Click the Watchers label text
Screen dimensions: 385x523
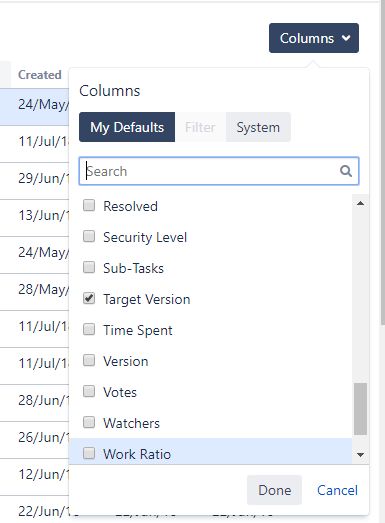click(x=131, y=423)
